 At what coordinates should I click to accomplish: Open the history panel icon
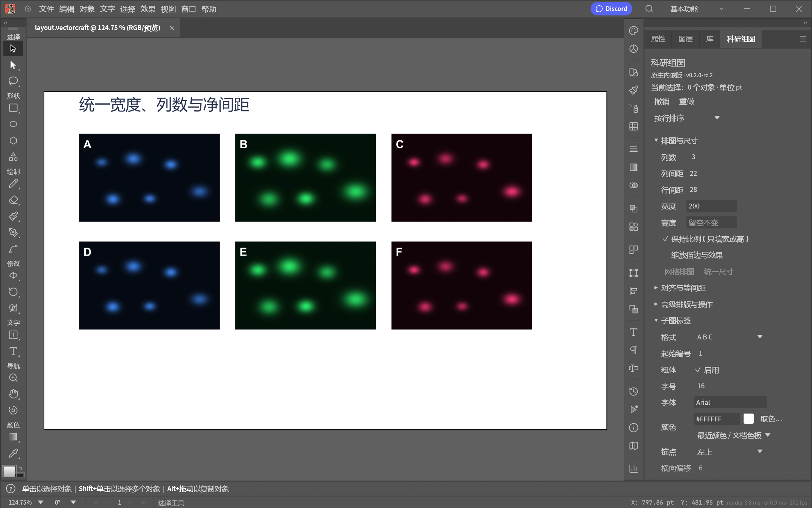633,391
